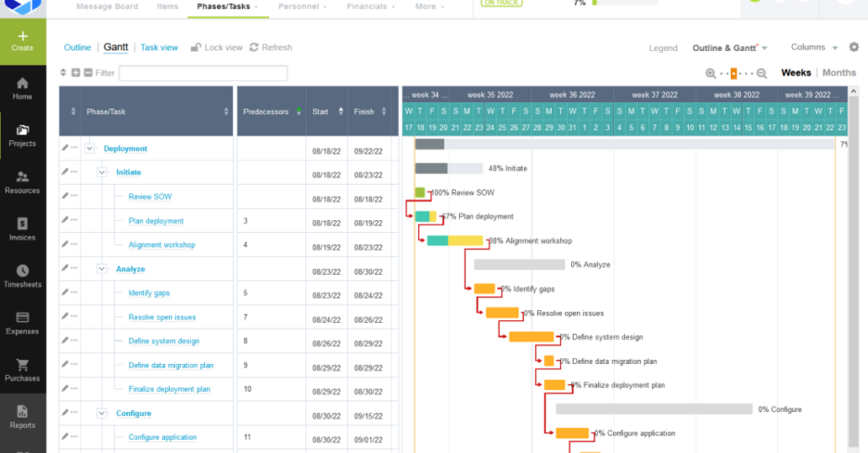
Task: Open more options dots for Finalize deployment plan
Action: pyautogui.click(x=74, y=389)
